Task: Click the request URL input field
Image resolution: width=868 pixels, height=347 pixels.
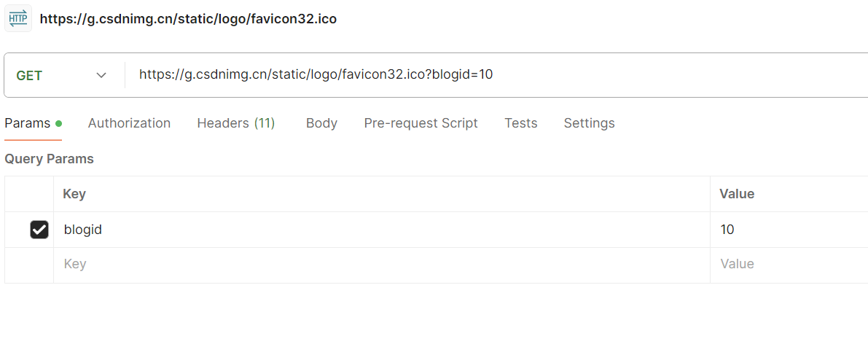Action: [x=496, y=74]
